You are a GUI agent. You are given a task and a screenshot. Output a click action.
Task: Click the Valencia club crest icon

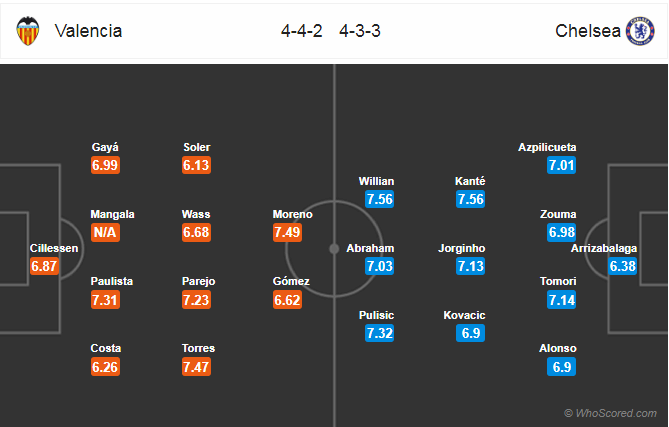pos(28,31)
